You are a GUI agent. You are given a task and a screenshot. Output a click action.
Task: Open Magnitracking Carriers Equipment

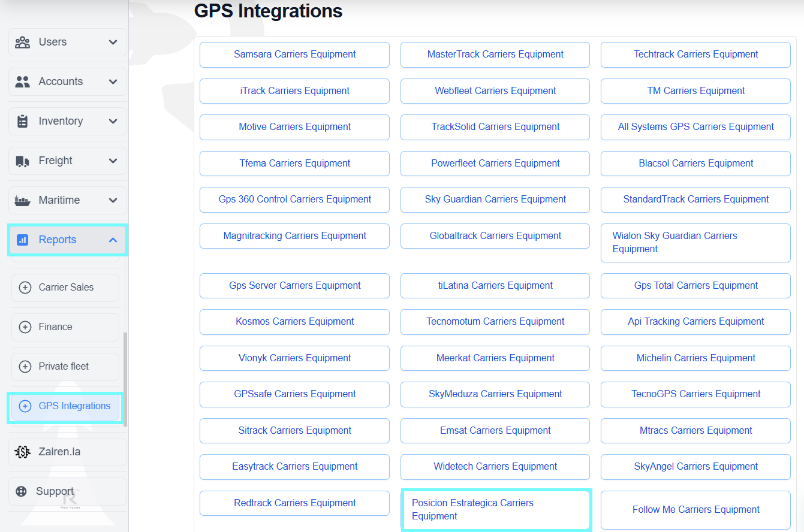click(294, 236)
